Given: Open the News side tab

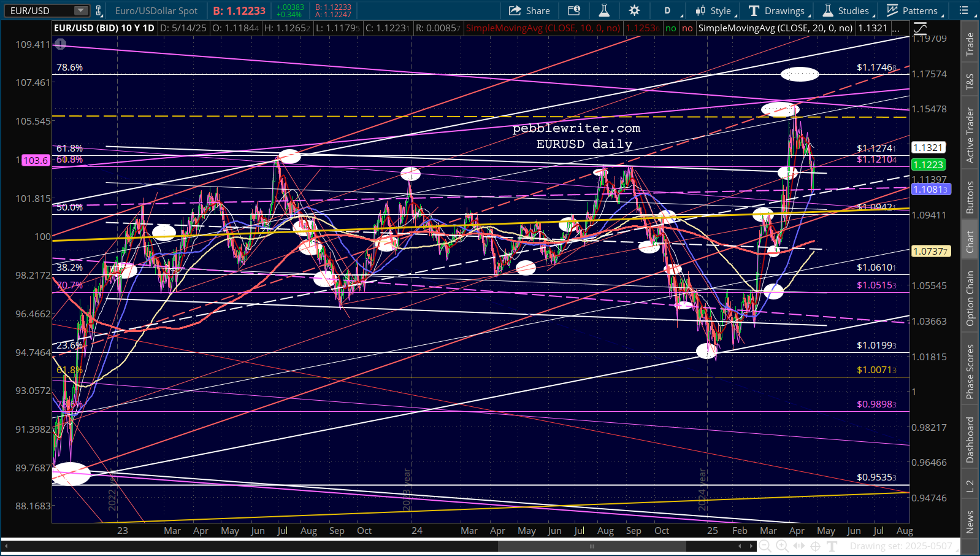Looking at the screenshot, I should [x=970, y=522].
